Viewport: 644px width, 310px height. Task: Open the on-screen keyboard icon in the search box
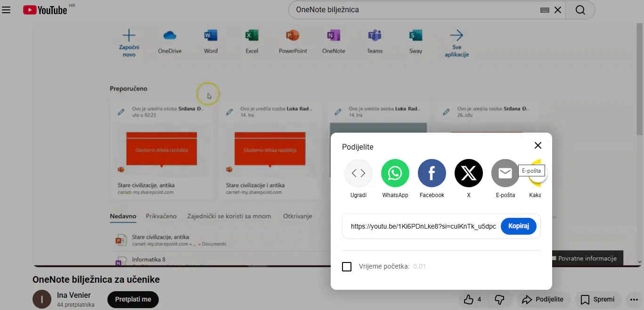coord(545,10)
